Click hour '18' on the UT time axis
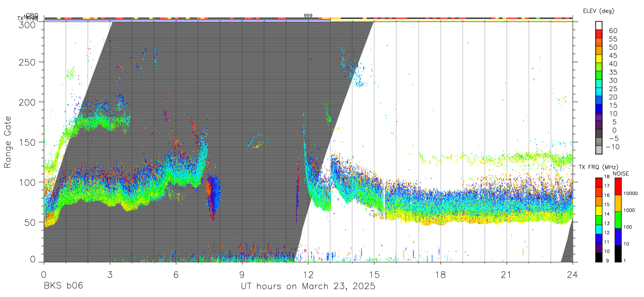Viewport: 644px width, 297px height. pos(440,274)
